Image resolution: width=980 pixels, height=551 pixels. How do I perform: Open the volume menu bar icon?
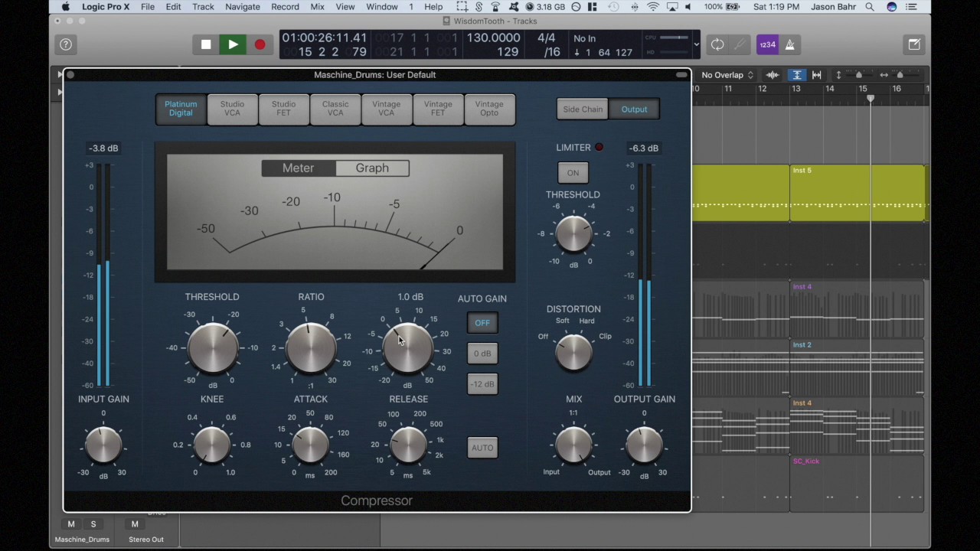[x=688, y=7]
